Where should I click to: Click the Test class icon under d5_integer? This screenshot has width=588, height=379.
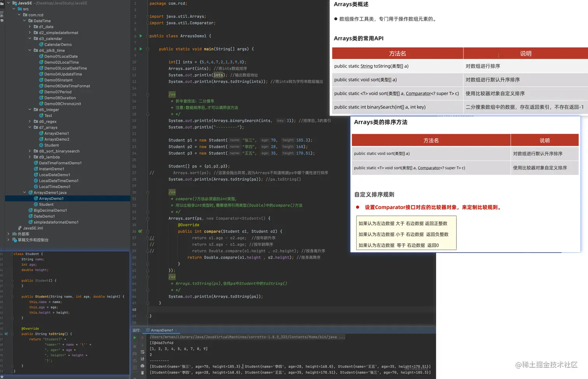41,115
